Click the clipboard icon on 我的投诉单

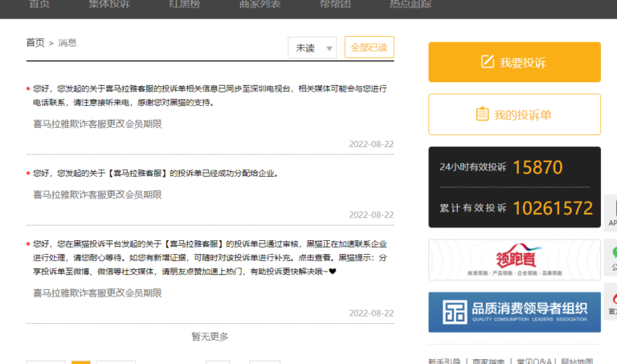click(482, 114)
